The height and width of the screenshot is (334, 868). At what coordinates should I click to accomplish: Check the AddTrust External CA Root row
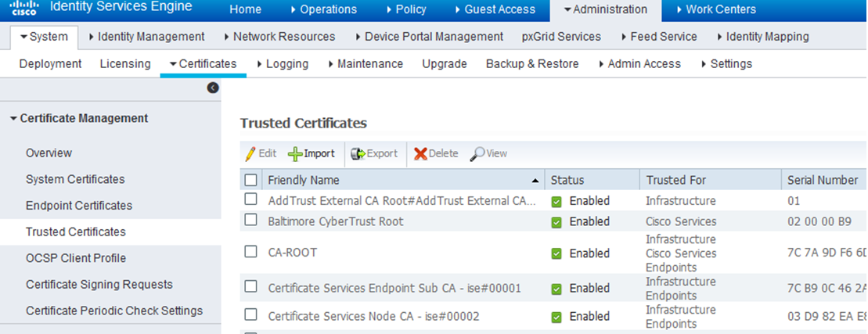[250, 199]
